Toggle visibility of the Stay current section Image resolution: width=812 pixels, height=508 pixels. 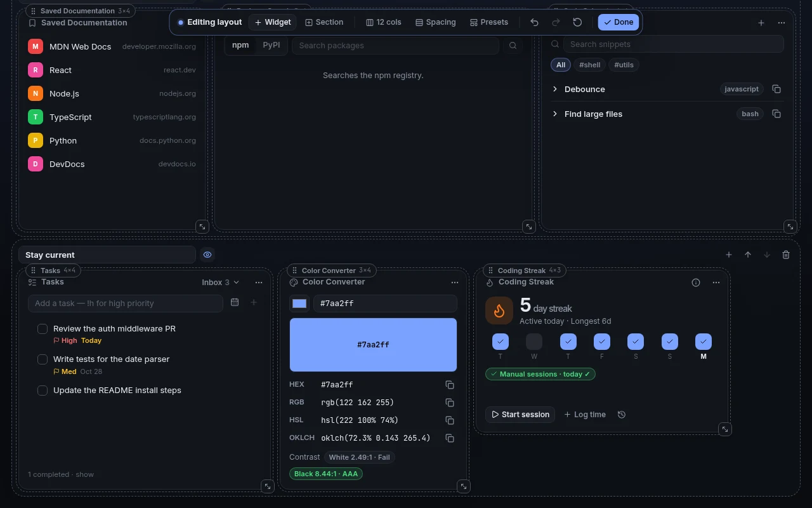click(x=207, y=255)
